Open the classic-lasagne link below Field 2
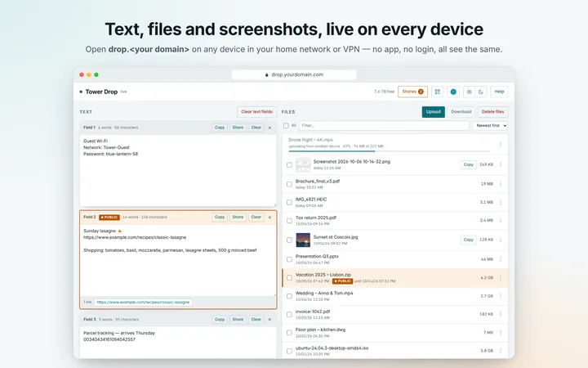 (143, 303)
